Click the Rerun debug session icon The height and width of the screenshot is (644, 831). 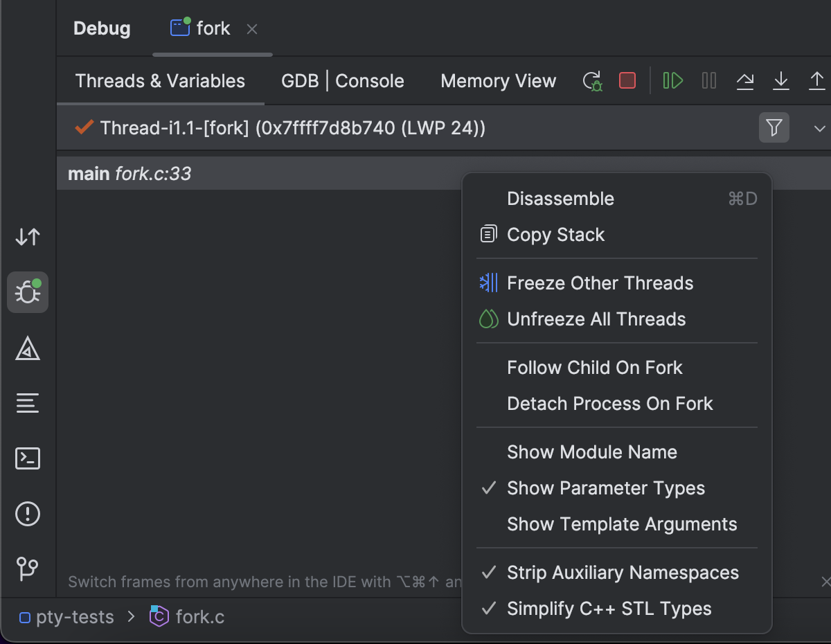(x=593, y=81)
